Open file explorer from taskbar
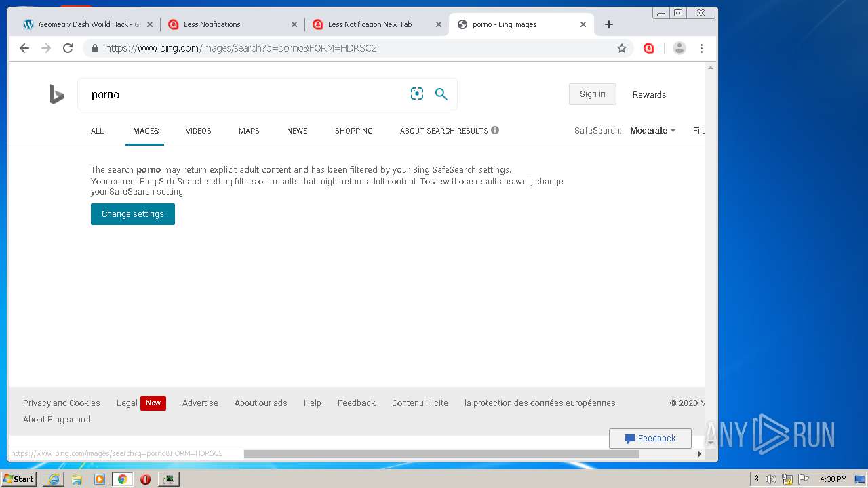 point(77,479)
